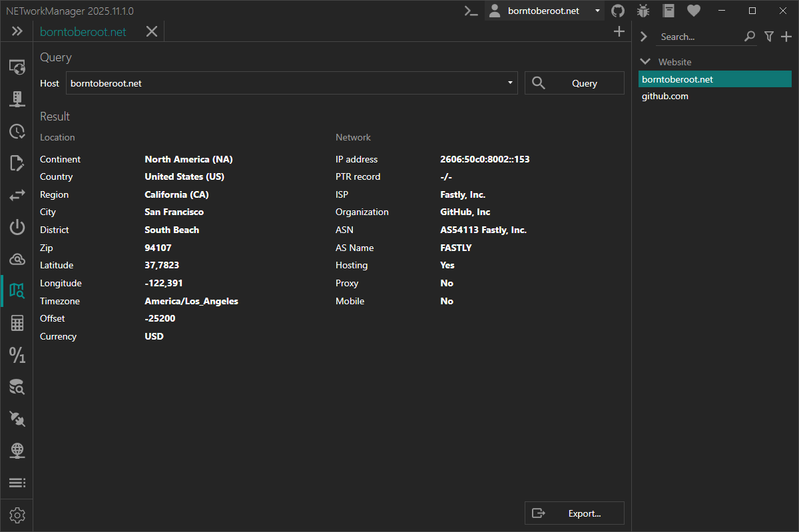This screenshot has height=532, width=799.
Task: Expand the Host combo box dropdown arrow
Action: coord(510,83)
